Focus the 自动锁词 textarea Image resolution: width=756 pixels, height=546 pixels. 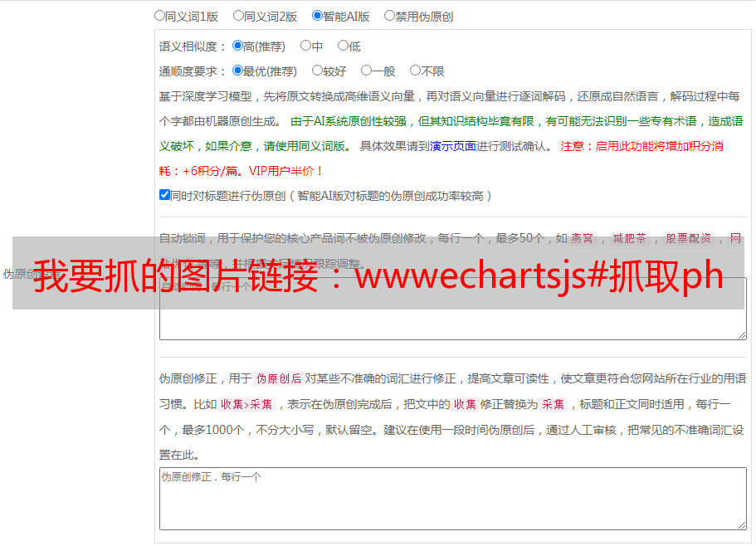453,309
